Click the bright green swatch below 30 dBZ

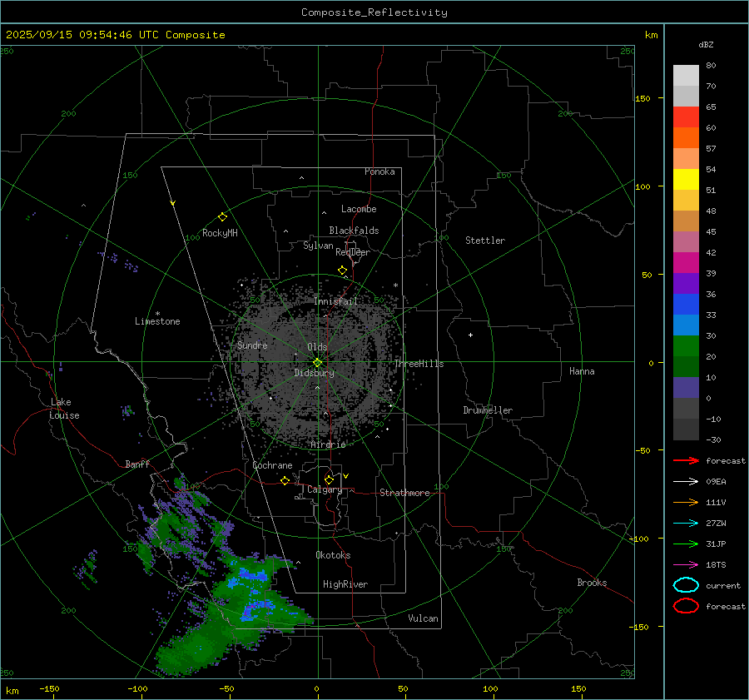tap(686, 346)
